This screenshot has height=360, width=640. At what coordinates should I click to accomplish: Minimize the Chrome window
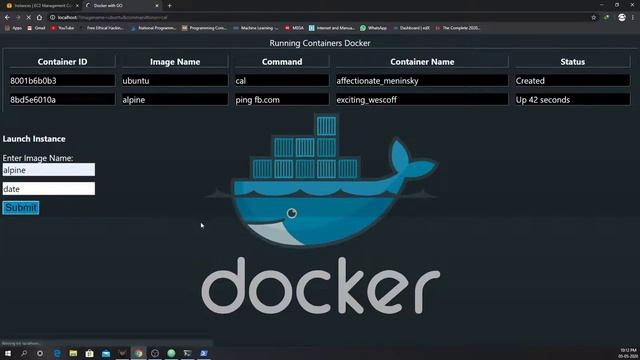pyautogui.click(x=602, y=5)
